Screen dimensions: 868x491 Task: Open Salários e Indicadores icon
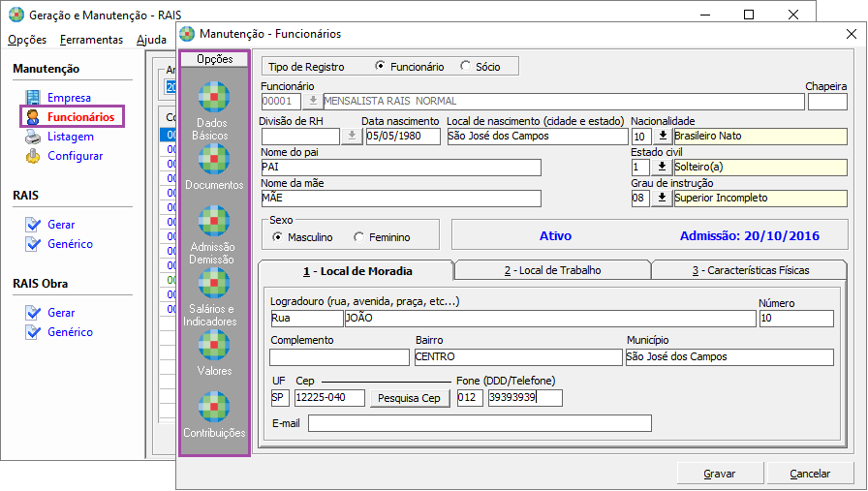pyautogui.click(x=214, y=283)
